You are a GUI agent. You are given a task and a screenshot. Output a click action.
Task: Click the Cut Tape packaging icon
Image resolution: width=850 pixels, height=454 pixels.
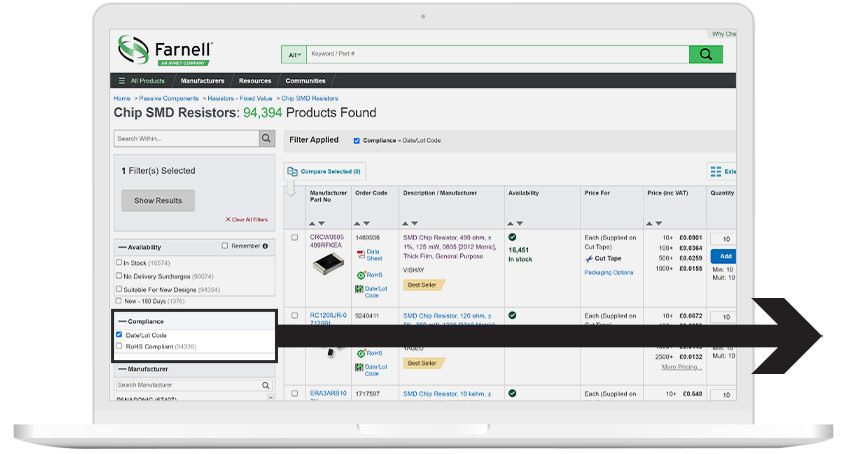[589, 259]
